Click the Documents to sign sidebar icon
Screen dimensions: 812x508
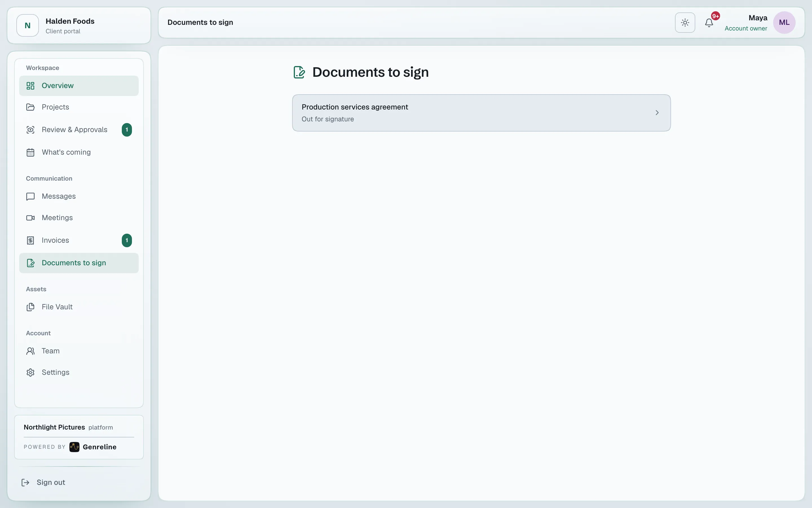click(30, 263)
